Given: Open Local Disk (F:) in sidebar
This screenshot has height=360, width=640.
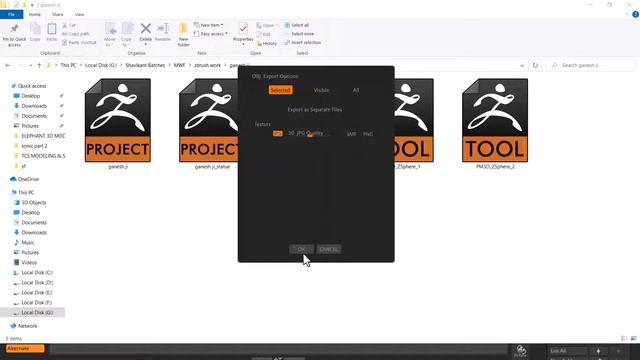Looking at the screenshot, I should tap(36, 303).
